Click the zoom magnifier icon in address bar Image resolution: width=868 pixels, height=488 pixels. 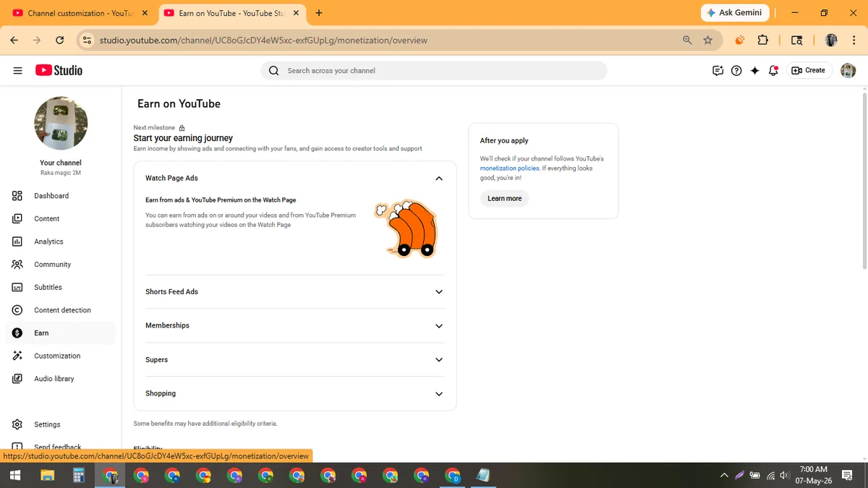[687, 40]
